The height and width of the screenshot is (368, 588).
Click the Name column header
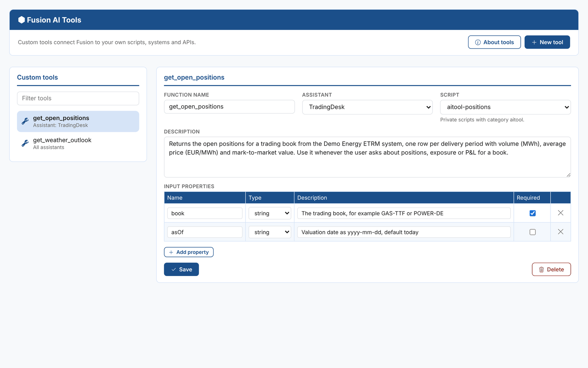click(205, 198)
